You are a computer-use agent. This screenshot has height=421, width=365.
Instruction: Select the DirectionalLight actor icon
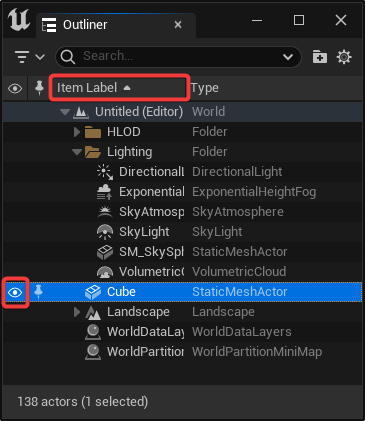click(105, 172)
